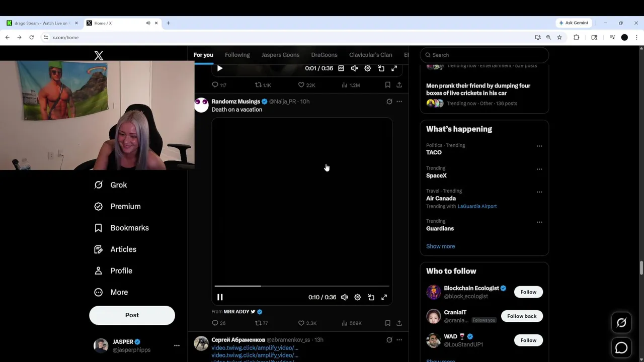This screenshot has height=362, width=644.
Task: Open Bookmarks in the sidebar
Action: point(122,228)
